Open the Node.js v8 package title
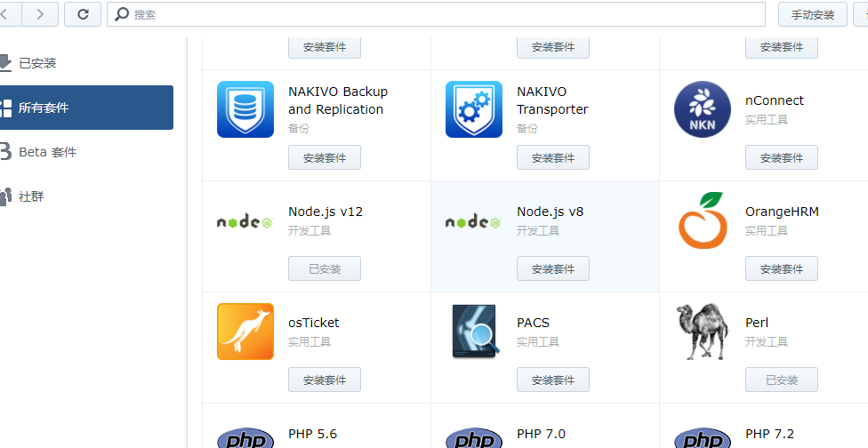The height and width of the screenshot is (448, 868). click(551, 212)
